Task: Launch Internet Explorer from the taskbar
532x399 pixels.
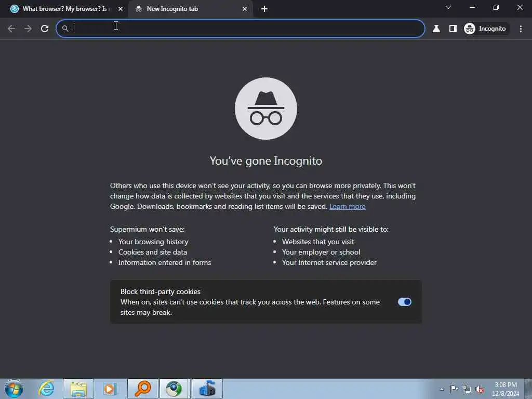Action: [46, 389]
